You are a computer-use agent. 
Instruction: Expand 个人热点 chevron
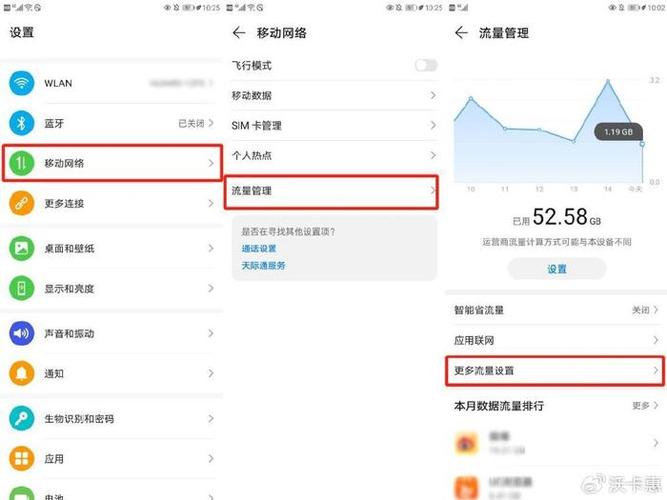(433, 155)
